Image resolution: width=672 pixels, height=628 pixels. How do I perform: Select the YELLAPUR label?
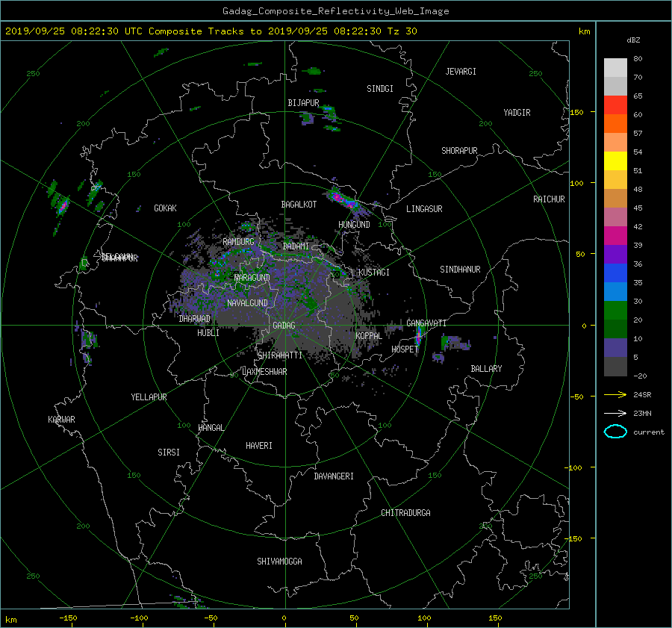pos(149,397)
